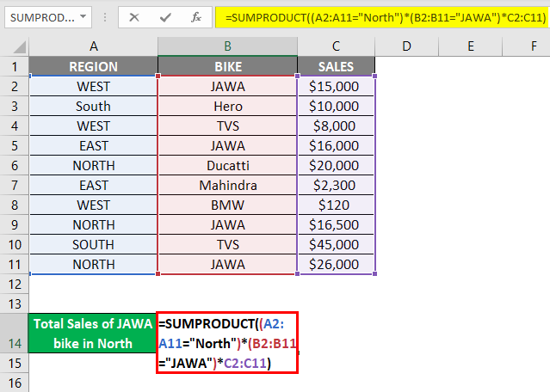This screenshot has width=550, height=392.
Task: Click the REGION header cell
Action: point(93,66)
